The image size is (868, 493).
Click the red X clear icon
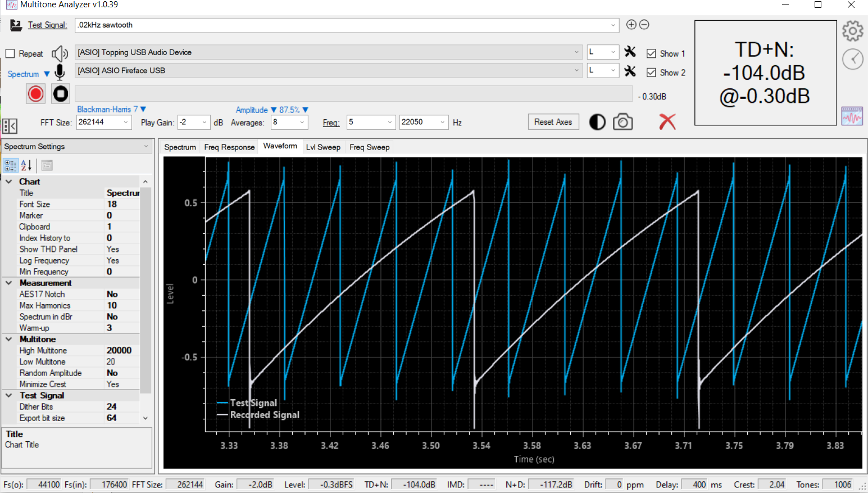667,121
